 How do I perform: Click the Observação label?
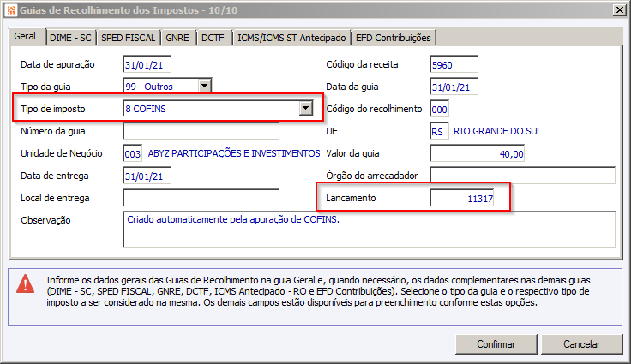pos(45,220)
